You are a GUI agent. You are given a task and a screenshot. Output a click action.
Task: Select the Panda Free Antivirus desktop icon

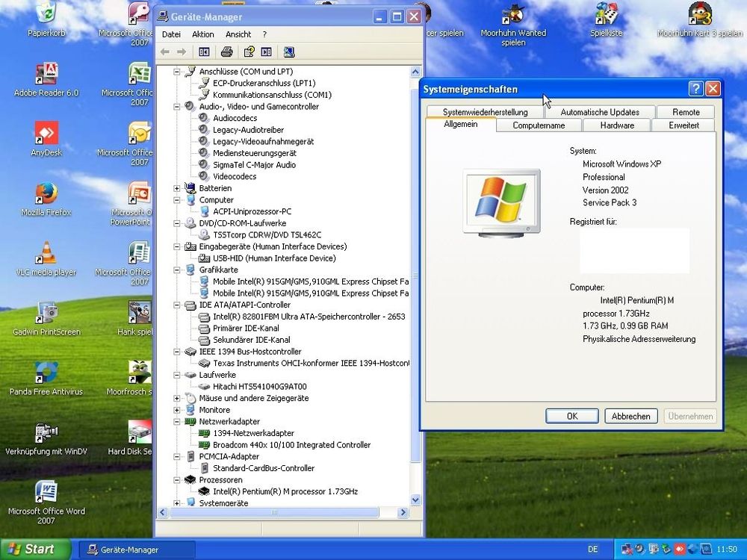[46, 379]
